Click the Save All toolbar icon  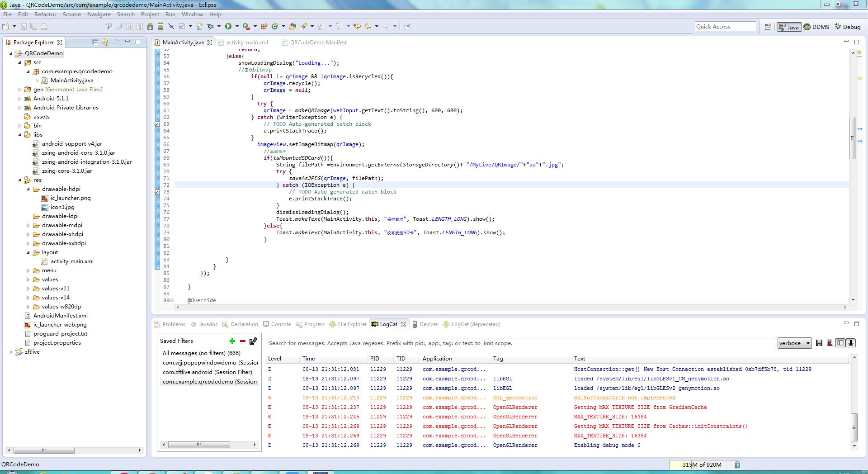(x=33, y=26)
